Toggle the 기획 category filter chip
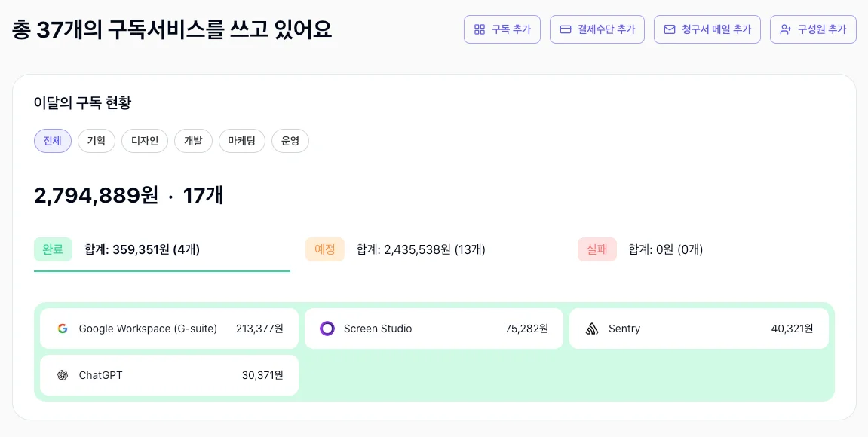The height and width of the screenshot is (437, 868). [x=96, y=141]
